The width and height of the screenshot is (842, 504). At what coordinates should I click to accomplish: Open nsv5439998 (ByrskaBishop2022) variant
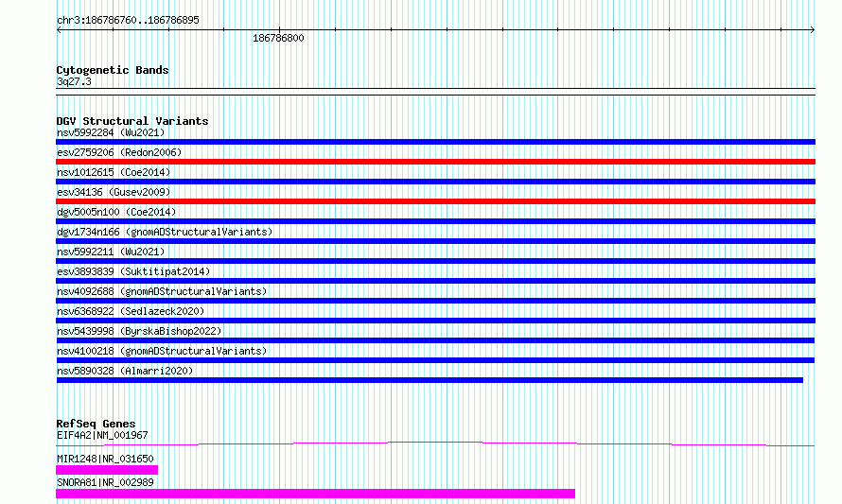click(139, 331)
